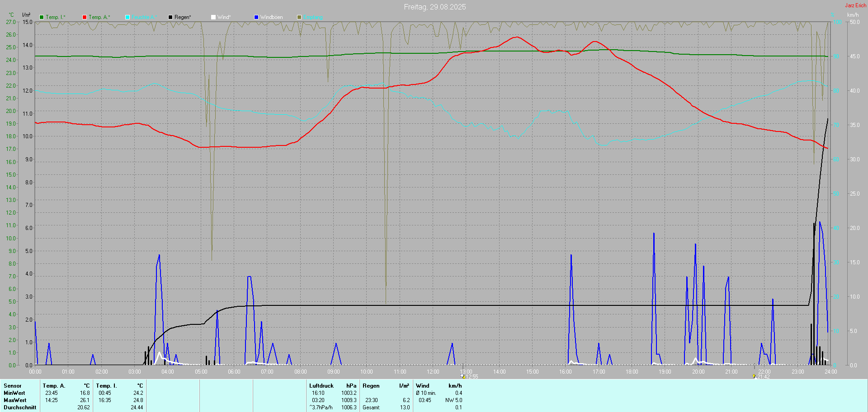Image resolution: width=868 pixels, height=412 pixels.
Task: Click the 16:35 time in the MaxWert row
Action: click(x=105, y=400)
